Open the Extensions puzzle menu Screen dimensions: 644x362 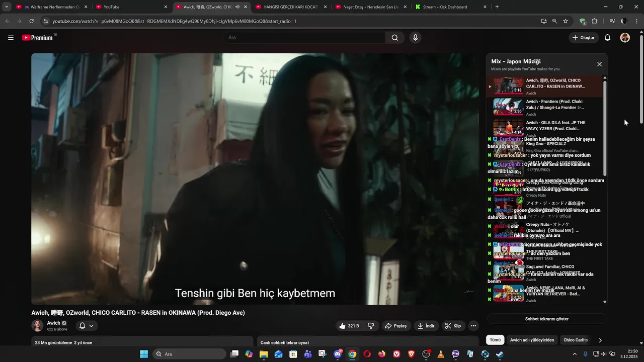595,21
